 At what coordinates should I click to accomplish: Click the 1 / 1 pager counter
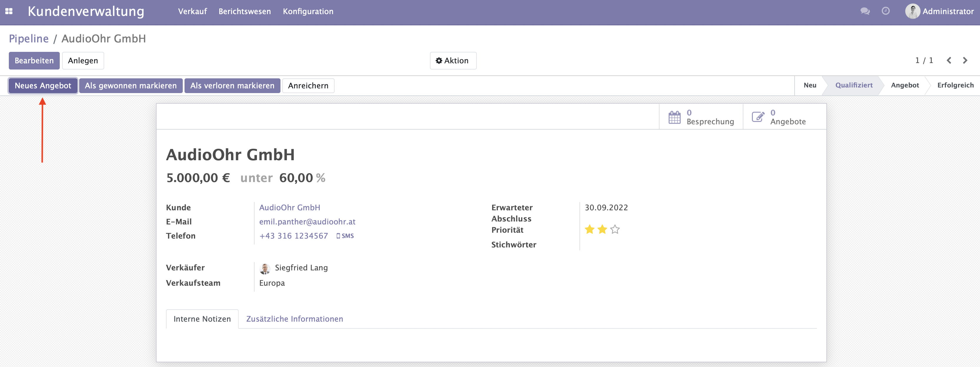click(924, 61)
